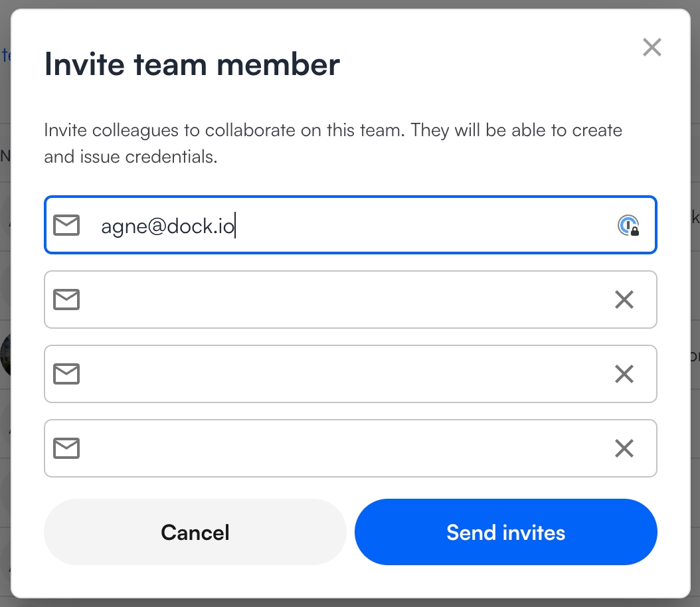This screenshot has height=607, width=700.
Task: Remove the third email field
Action: (x=624, y=375)
